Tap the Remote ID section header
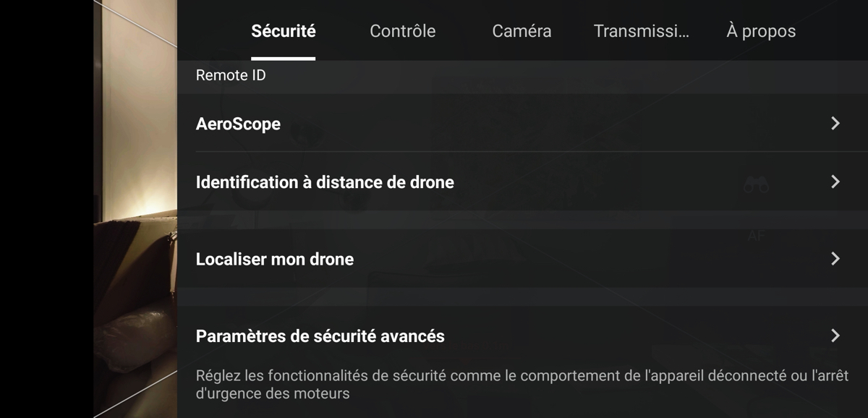 click(x=231, y=75)
